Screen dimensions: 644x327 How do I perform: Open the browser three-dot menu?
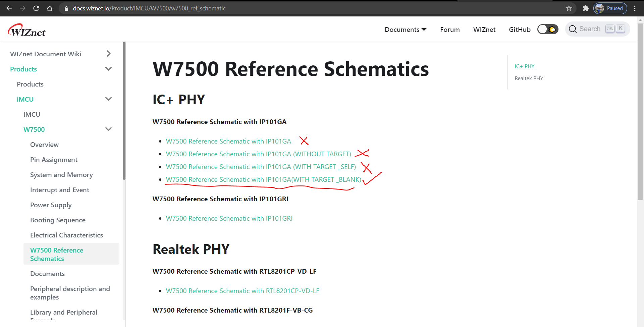click(x=635, y=8)
